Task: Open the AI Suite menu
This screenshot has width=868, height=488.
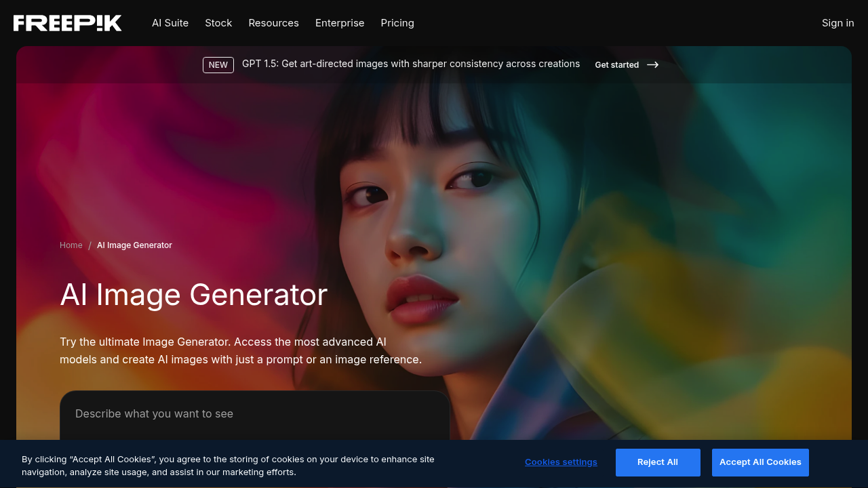Action: [x=170, y=22]
